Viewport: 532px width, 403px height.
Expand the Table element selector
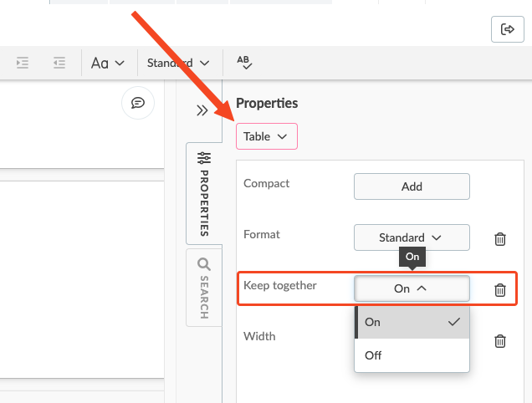click(x=267, y=136)
